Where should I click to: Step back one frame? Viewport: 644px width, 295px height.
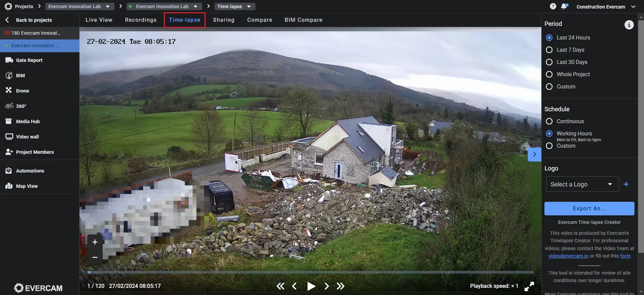(294, 286)
